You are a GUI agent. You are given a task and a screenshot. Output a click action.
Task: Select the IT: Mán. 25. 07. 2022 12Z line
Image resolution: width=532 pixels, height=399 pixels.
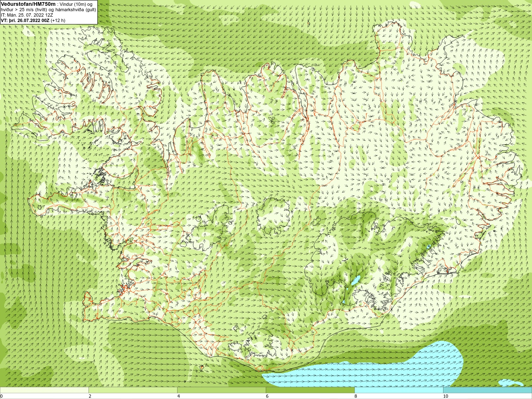click(x=27, y=15)
